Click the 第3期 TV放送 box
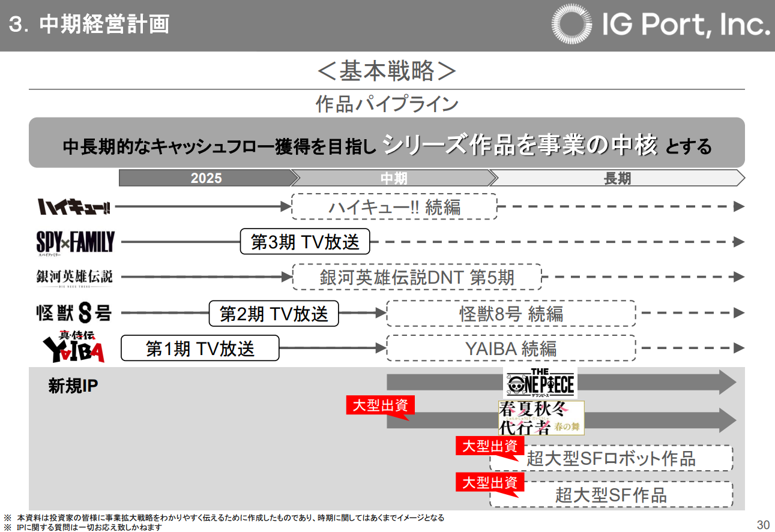 pos(305,242)
